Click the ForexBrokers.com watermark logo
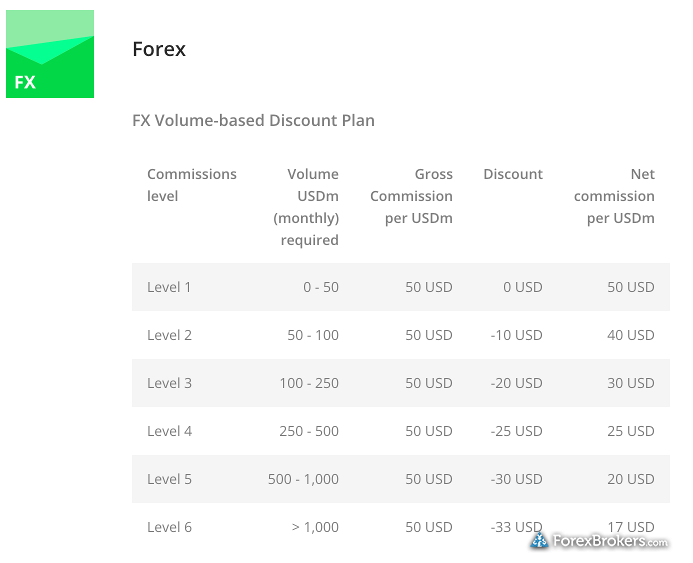693x563 pixels. 599,540
